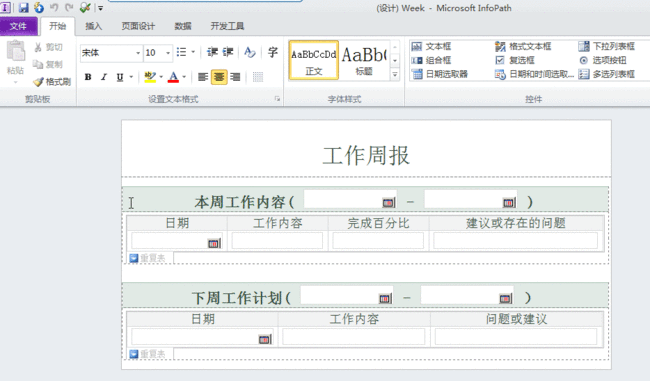650x381 pixels.
Task: Click the 问题或建议 input field
Action: click(x=516, y=337)
